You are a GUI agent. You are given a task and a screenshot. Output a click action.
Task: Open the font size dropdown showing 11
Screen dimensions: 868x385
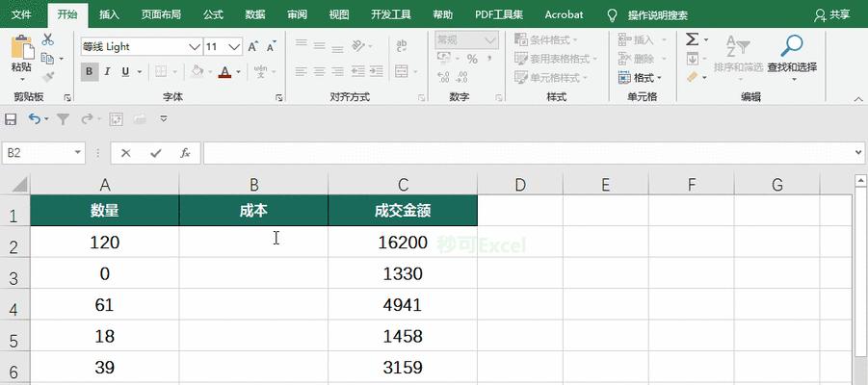click(x=235, y=47)
